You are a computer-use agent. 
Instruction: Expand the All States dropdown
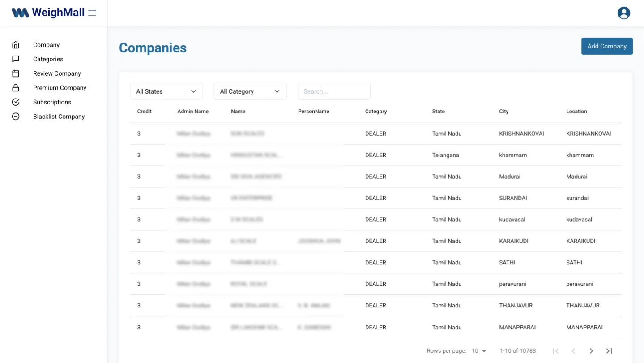[166, 91]
